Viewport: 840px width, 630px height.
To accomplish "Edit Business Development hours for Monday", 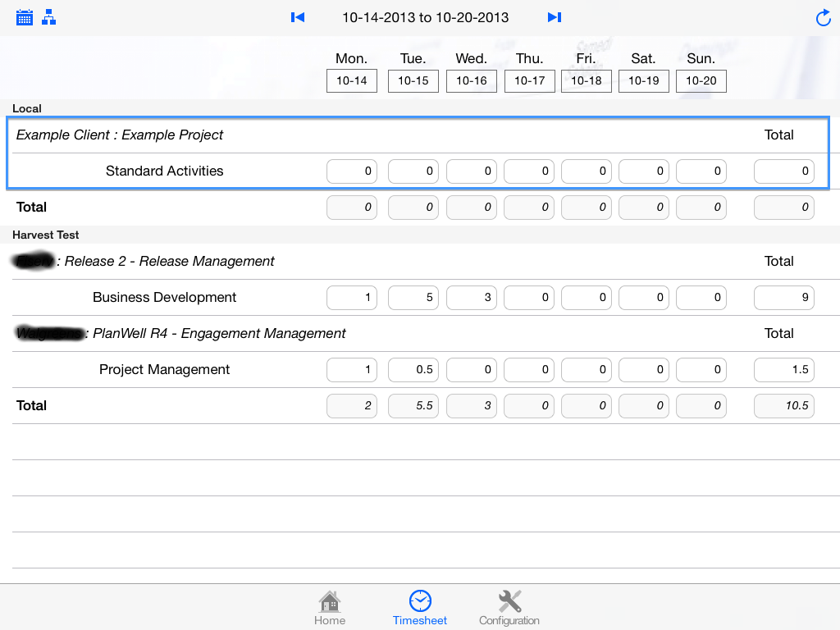I will coord(352,298).
